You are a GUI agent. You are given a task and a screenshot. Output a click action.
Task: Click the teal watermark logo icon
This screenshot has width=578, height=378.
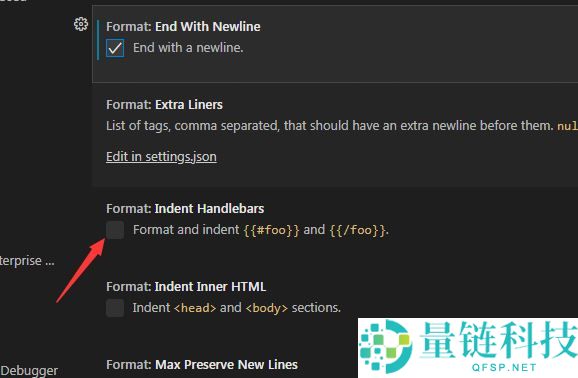tap(386, 347)
